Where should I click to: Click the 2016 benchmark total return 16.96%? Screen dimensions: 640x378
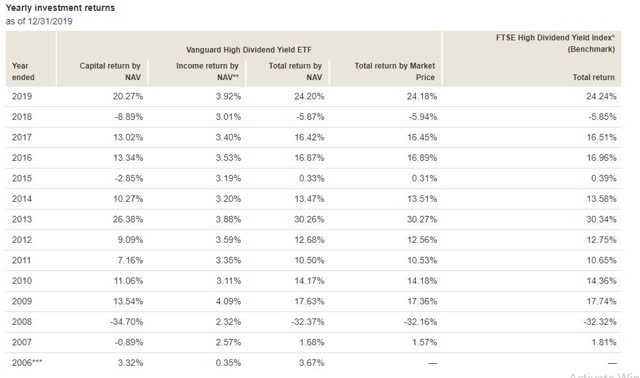(602, 158)
